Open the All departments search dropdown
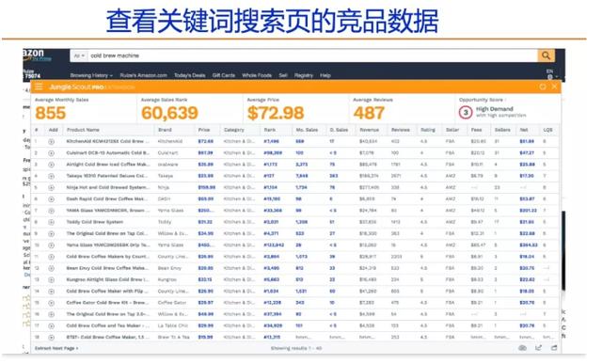Viewport: 602px width, 364px height. (79, 55)
